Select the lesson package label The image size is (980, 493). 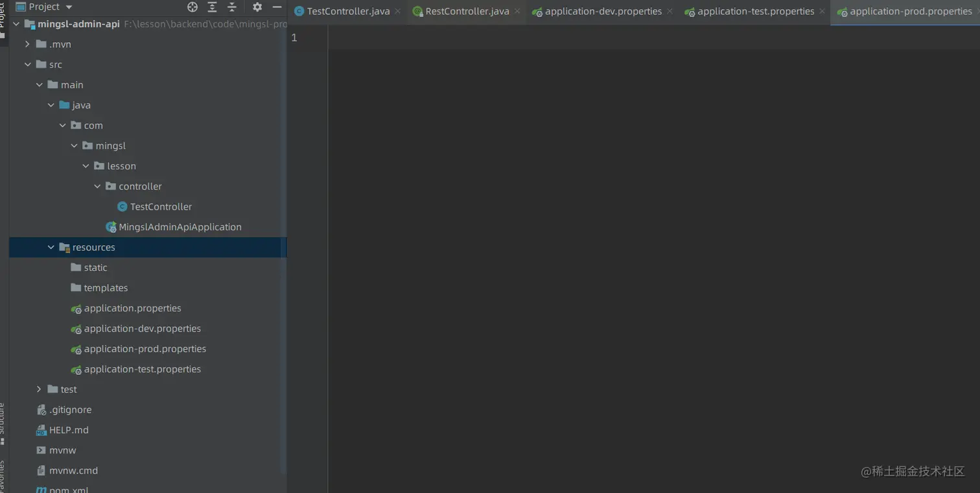[x=122, y=166]
